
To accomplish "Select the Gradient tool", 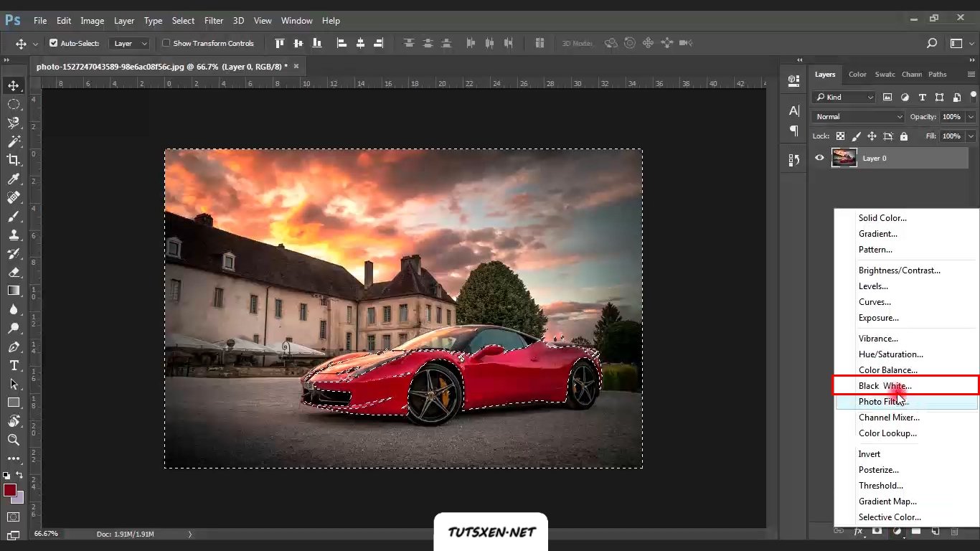I will [14, 291].
